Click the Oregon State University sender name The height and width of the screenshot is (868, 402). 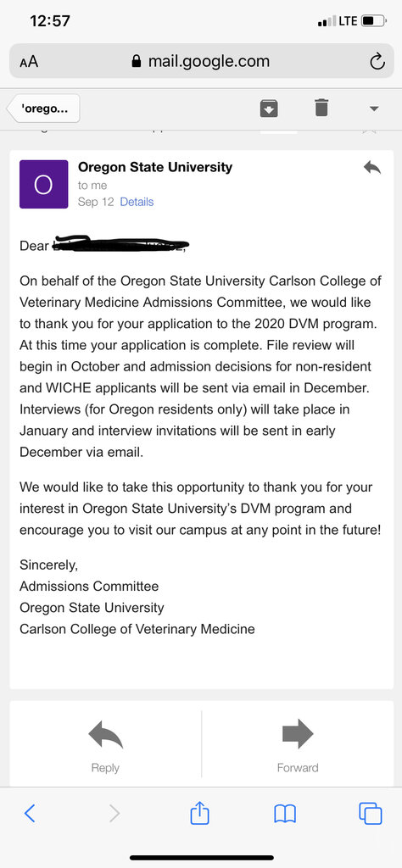(155, 167)
